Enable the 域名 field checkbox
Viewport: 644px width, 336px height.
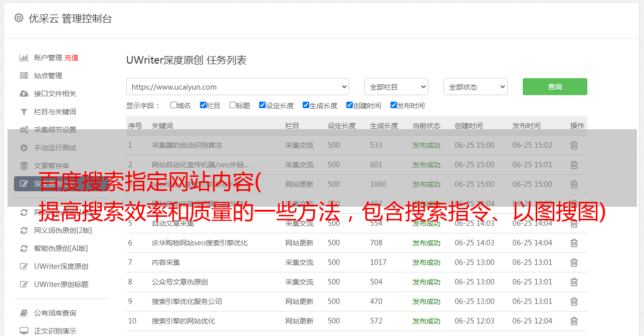pyautogui.click(x=173, y=105)
